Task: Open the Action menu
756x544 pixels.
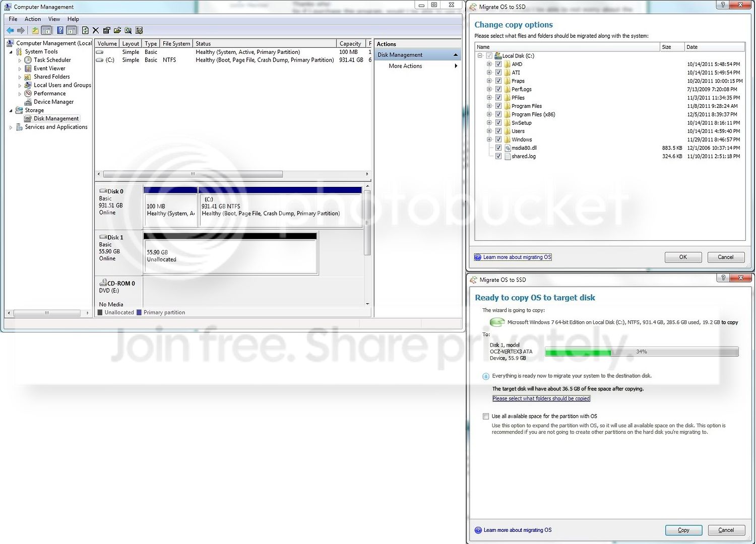Action: [33, 19]
